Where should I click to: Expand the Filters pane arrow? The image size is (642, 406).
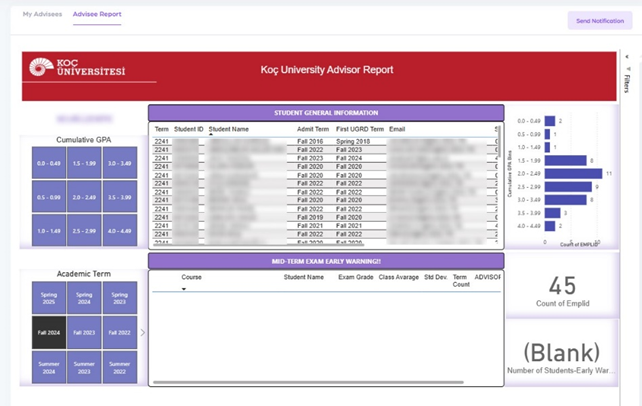(x=626, y=56)
